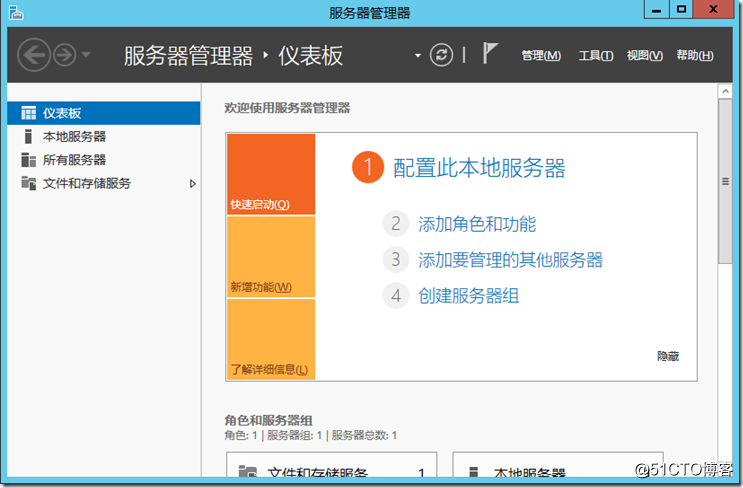
Task: Open the 管理(M) menu
Action: 541,55
